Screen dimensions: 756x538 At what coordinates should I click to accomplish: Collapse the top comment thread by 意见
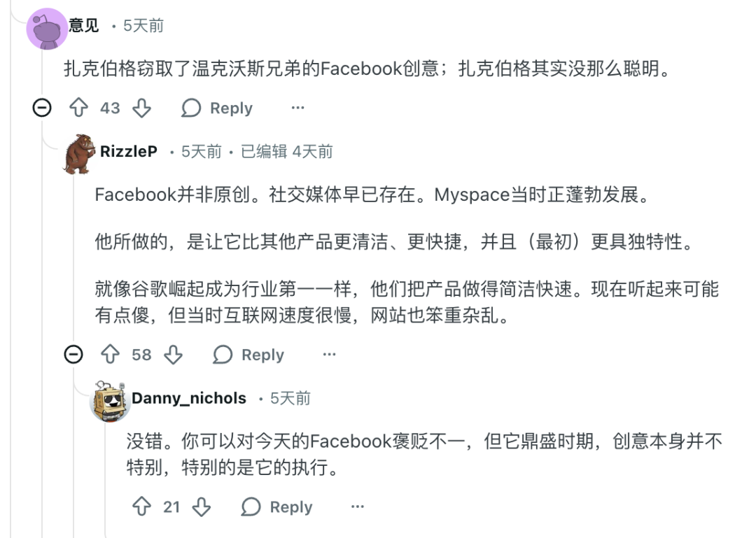(x=42, y=108)
